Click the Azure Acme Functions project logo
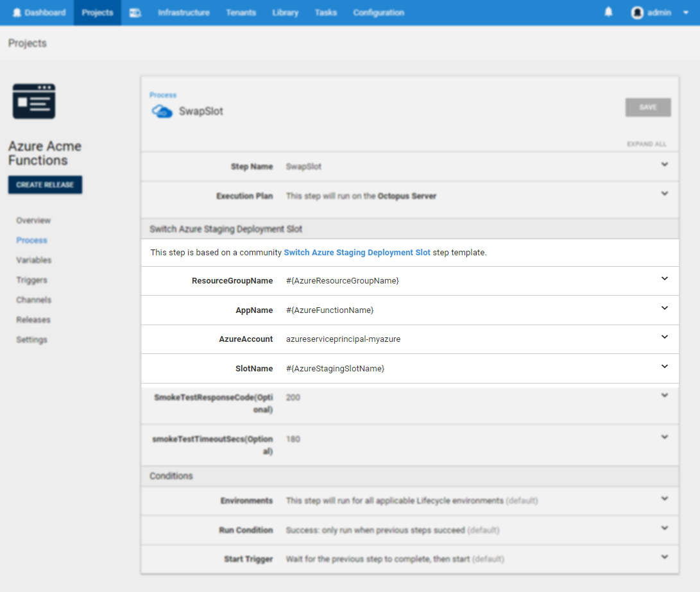This screenshot has height=592, width=700. (34, 101)
